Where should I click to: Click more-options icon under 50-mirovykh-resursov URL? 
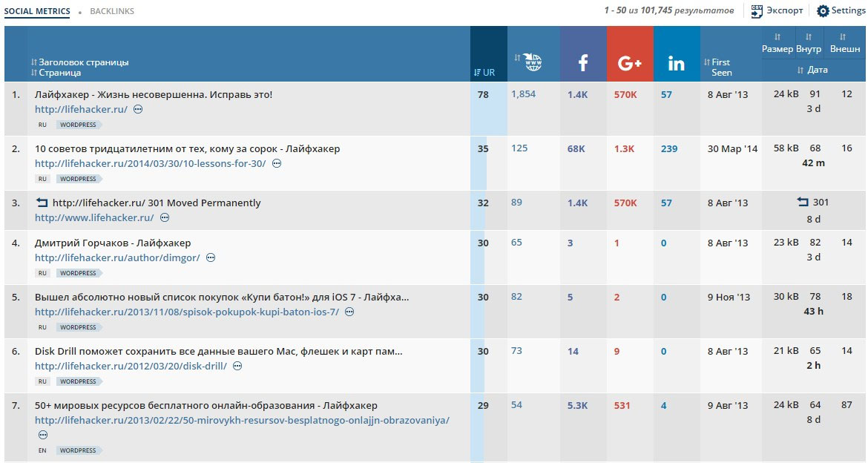pyautogui.click(x=42, y=435)
